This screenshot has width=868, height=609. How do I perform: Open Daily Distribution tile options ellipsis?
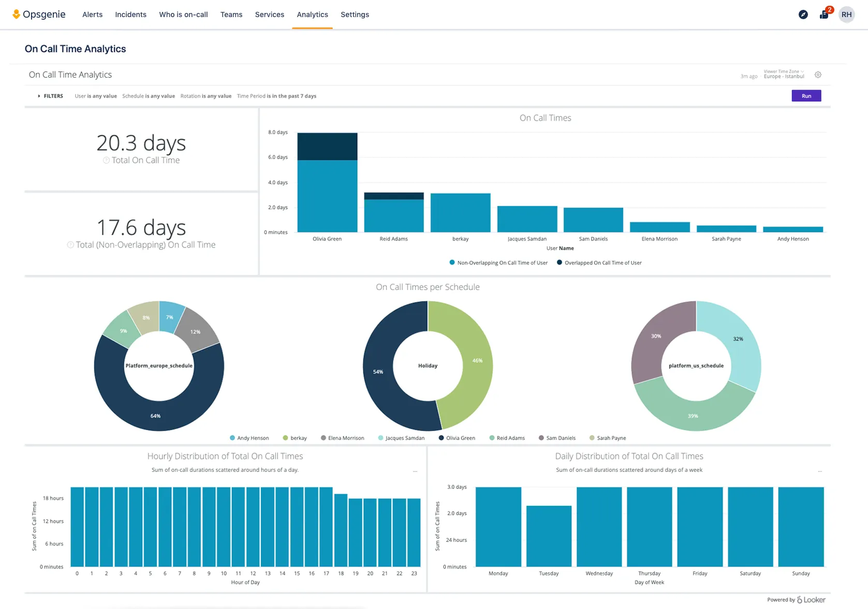coord(820,471)
